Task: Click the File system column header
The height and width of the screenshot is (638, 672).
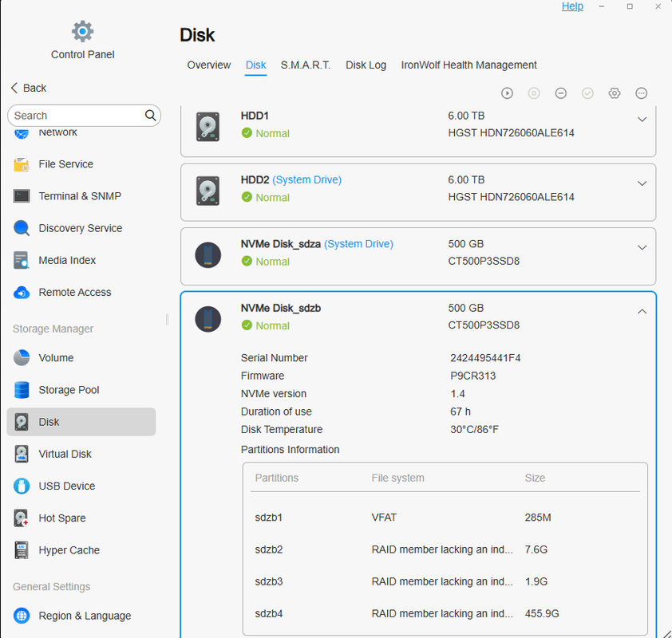Action: (397, 478)
